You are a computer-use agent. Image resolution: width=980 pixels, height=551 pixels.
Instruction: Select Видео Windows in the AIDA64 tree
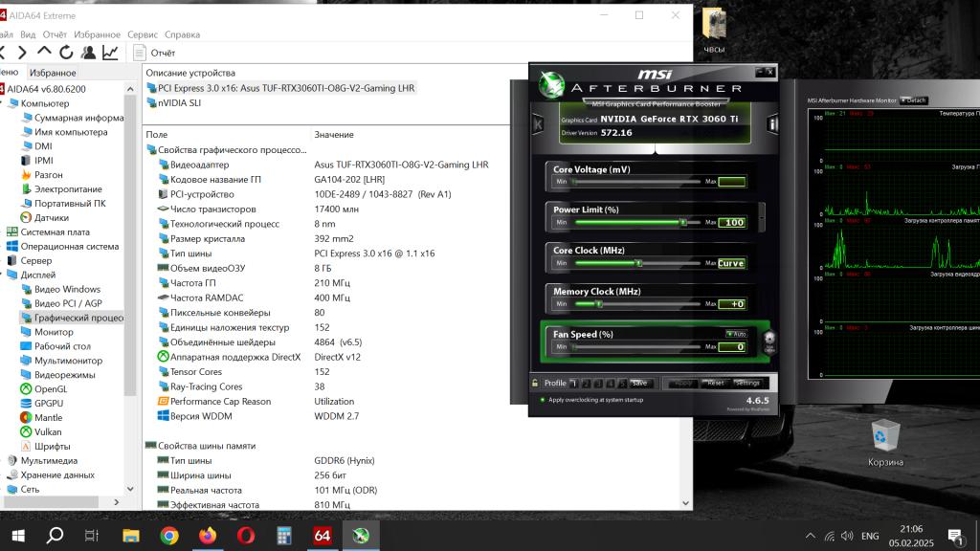(x=60, y=289)
